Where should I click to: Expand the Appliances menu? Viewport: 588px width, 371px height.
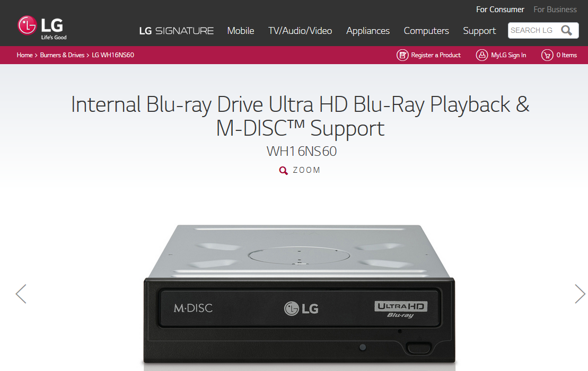(x=368, y=31)
